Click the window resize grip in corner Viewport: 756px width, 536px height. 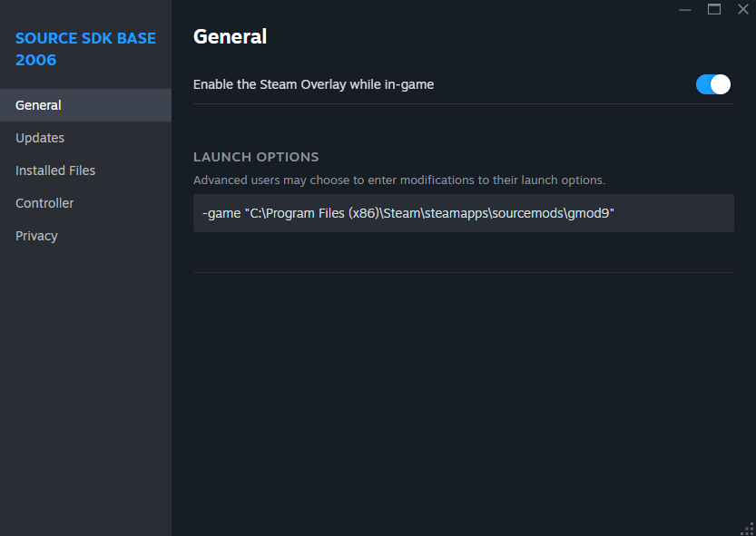tap(748, 528)
